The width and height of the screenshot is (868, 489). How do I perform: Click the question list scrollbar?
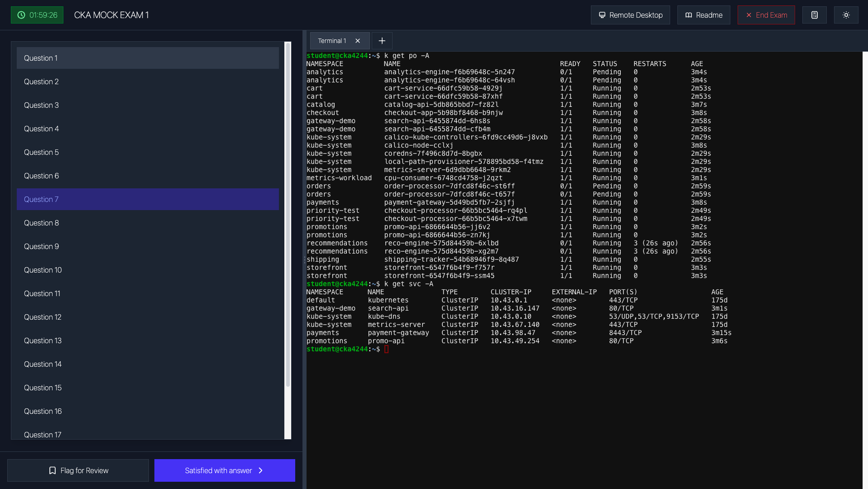[288, 215]
